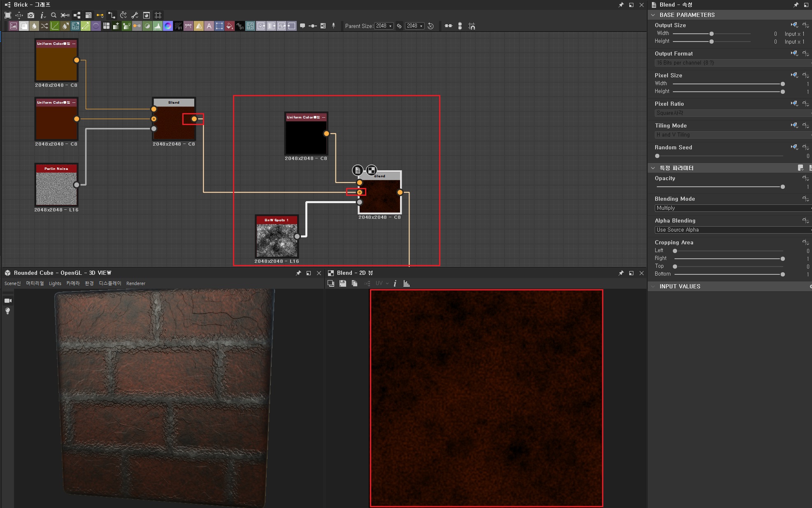This screenshot has height=508, width=812.
Task: Open the Renderer menu in 3D view
Action: [x=135, y=283]
